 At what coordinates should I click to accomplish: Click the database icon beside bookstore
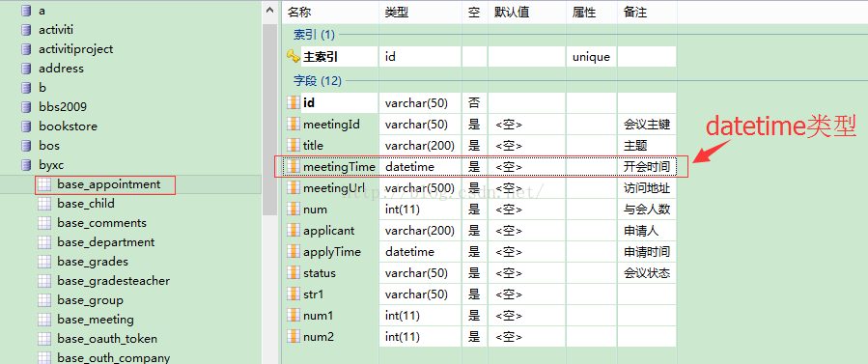(25, 126)
